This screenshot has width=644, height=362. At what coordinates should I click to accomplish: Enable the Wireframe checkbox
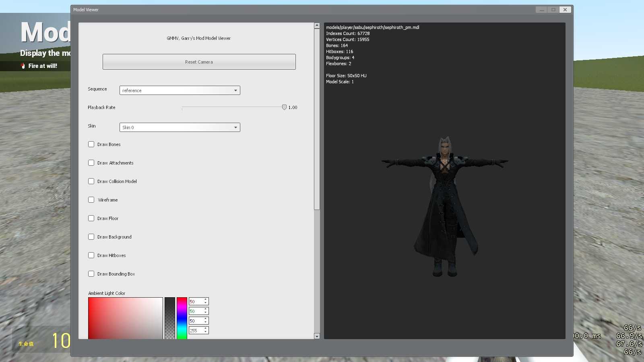pos(91,200)
